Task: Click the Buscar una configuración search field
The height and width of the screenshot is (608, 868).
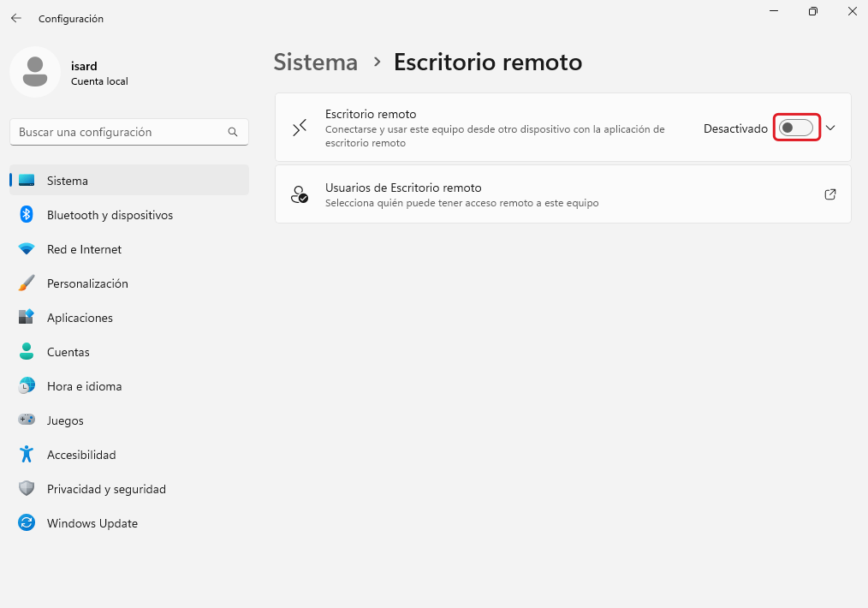Action: (120, 133)
